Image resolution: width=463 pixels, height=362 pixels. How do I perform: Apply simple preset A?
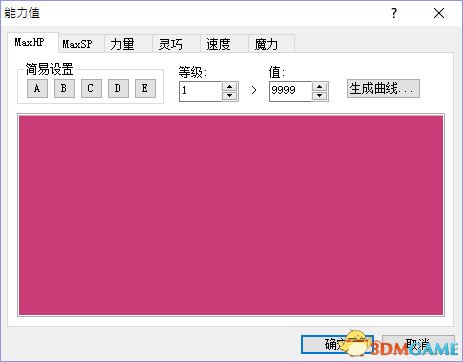pos(37,88)
